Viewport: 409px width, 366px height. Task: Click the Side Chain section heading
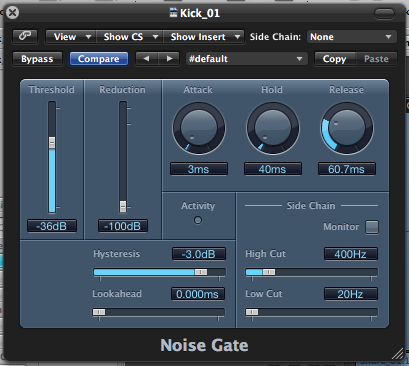(x=311, y=206)
